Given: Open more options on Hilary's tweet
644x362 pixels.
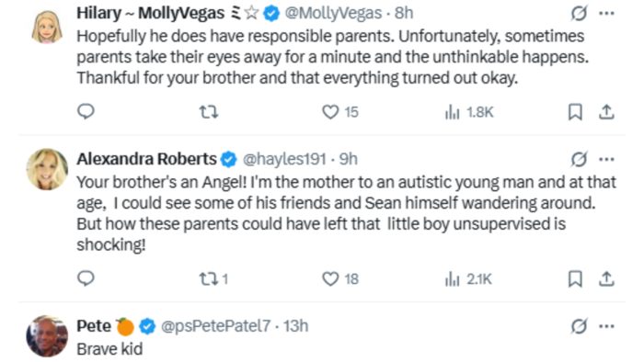Looking at the screenshot, I should (x=606, y=13).
